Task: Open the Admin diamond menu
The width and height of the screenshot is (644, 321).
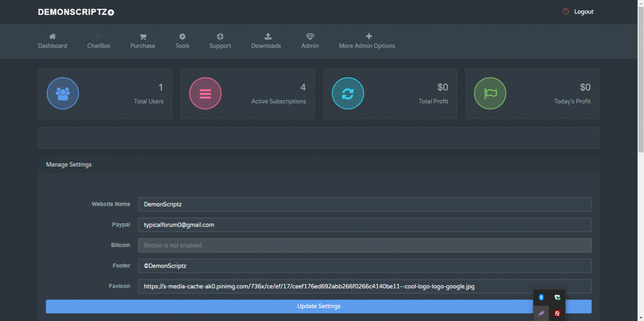Action: pyautogui.click(x=310, y=37)
